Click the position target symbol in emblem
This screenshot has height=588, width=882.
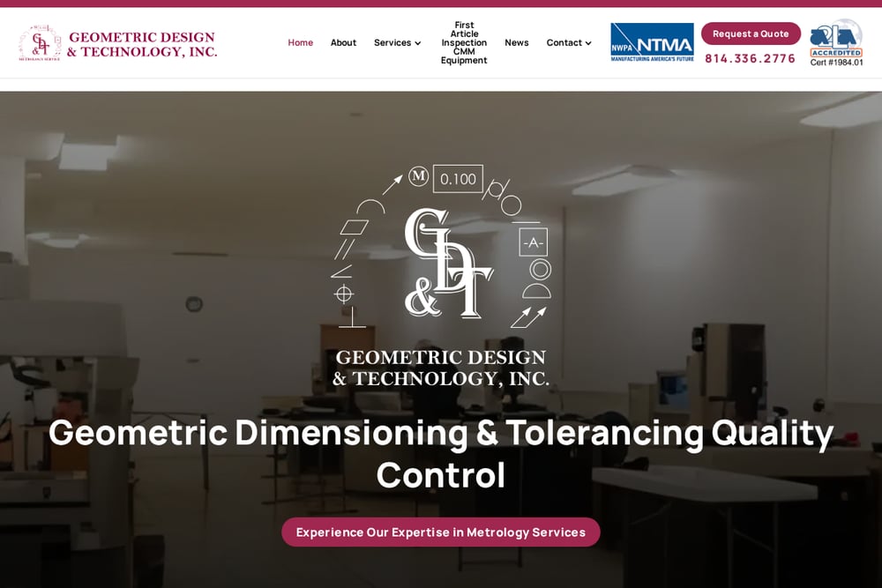tap(343, 294)
